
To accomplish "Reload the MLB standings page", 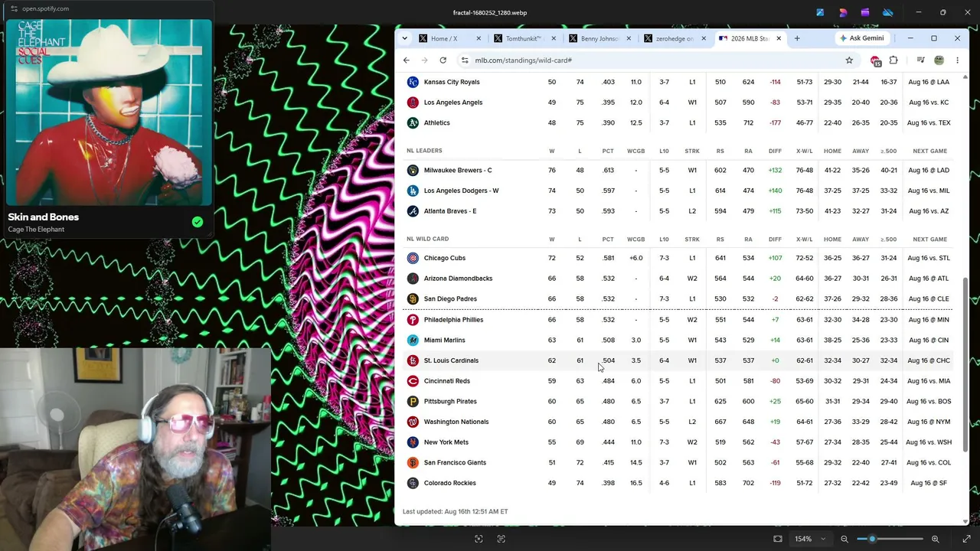I will pos(443,60).
